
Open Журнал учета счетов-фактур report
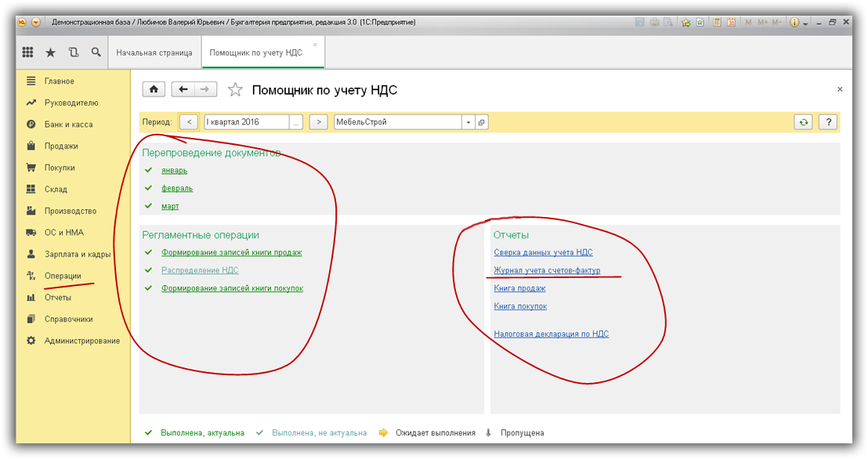(x=547, y=270)
